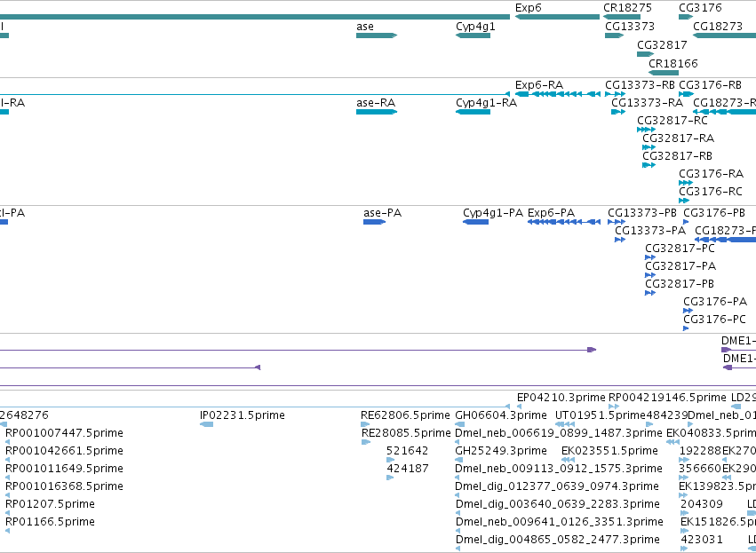Select the CG32817-RB transcript label

click(677, 156)
